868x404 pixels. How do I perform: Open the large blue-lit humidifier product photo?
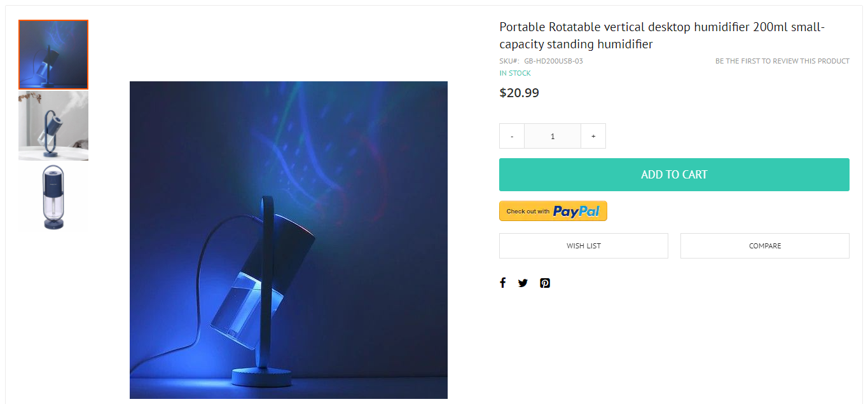point(289,240)
